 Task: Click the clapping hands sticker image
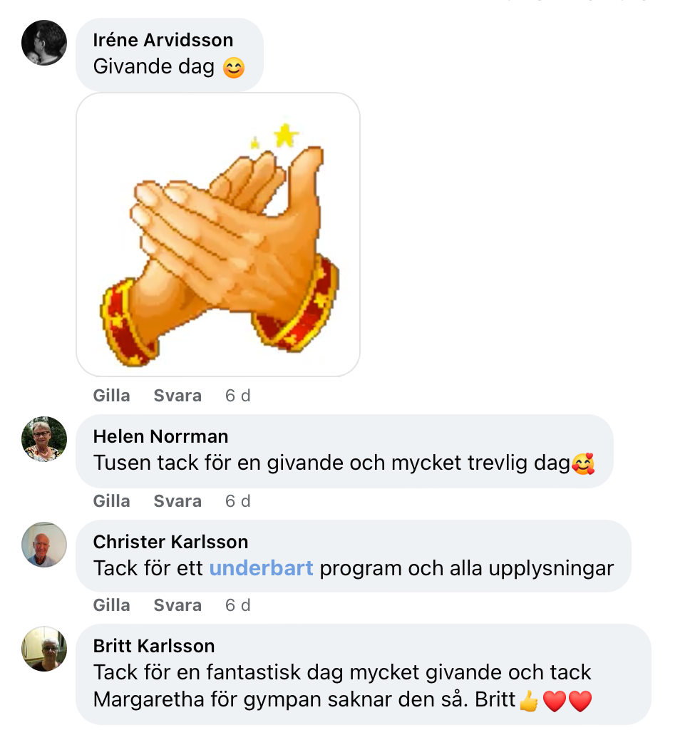[x=218, y=234]
